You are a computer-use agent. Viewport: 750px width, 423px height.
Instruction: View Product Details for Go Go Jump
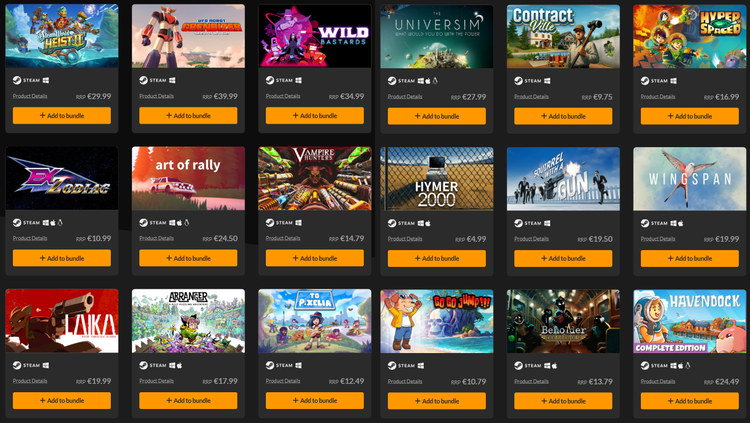coord(405,381)
